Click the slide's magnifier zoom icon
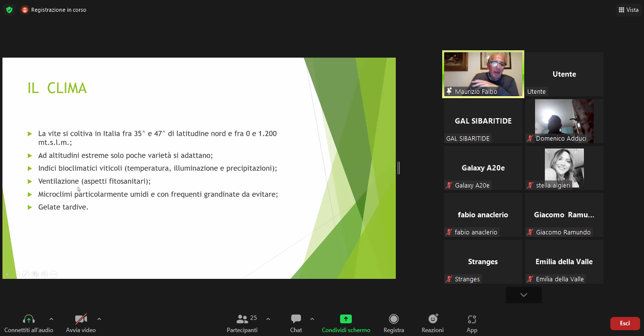Viewport: 644px width, 336px height. pos(44,274)
